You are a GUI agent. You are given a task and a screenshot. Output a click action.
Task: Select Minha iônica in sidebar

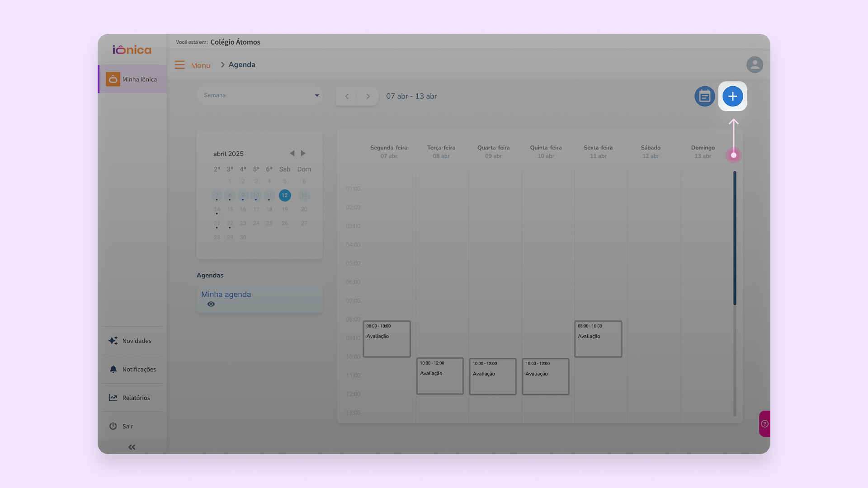(133, 79)
